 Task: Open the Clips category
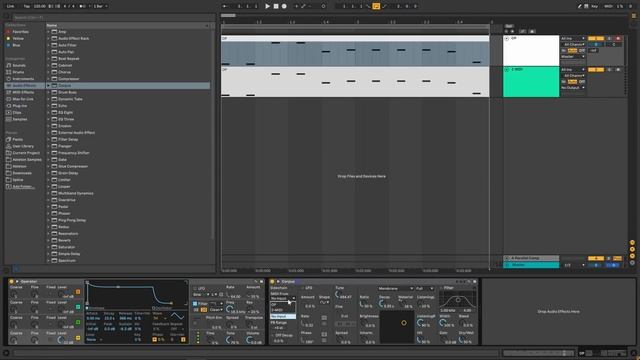pyautogui.click(x=17, y=112)
